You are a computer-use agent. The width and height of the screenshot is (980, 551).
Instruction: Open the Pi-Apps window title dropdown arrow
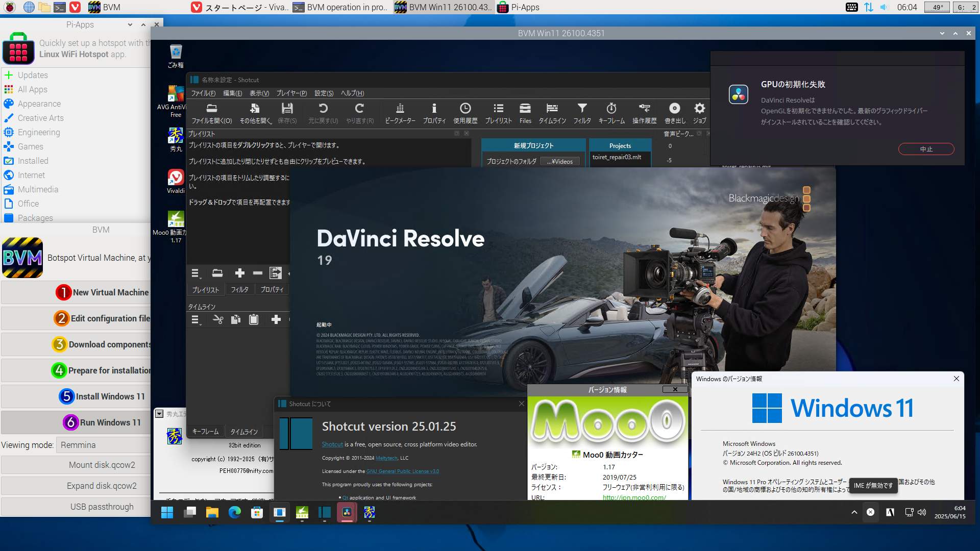[x=130, y=24]
